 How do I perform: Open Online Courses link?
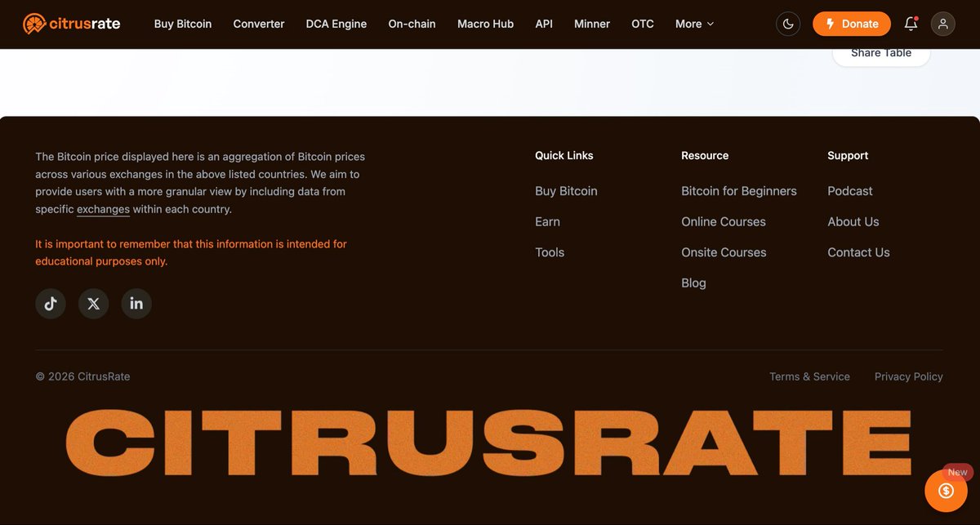[724, 222]
